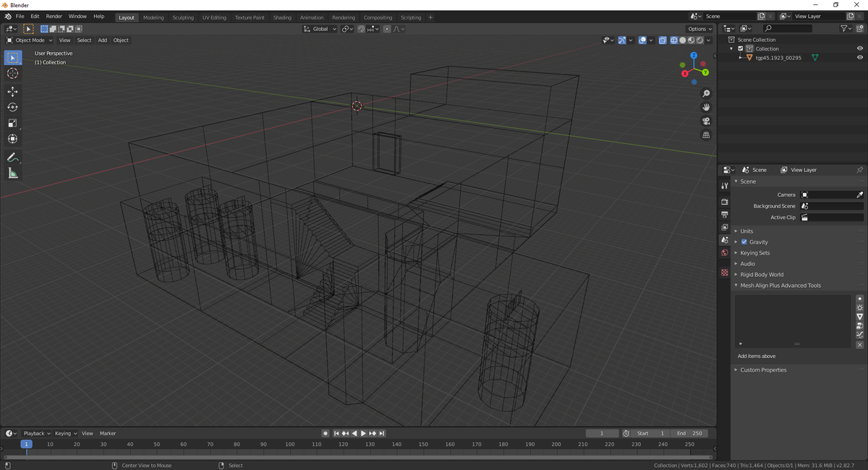Open the Render properties tab
The image size is (868, 470).
pyautogui.click(x=724, y=202)
